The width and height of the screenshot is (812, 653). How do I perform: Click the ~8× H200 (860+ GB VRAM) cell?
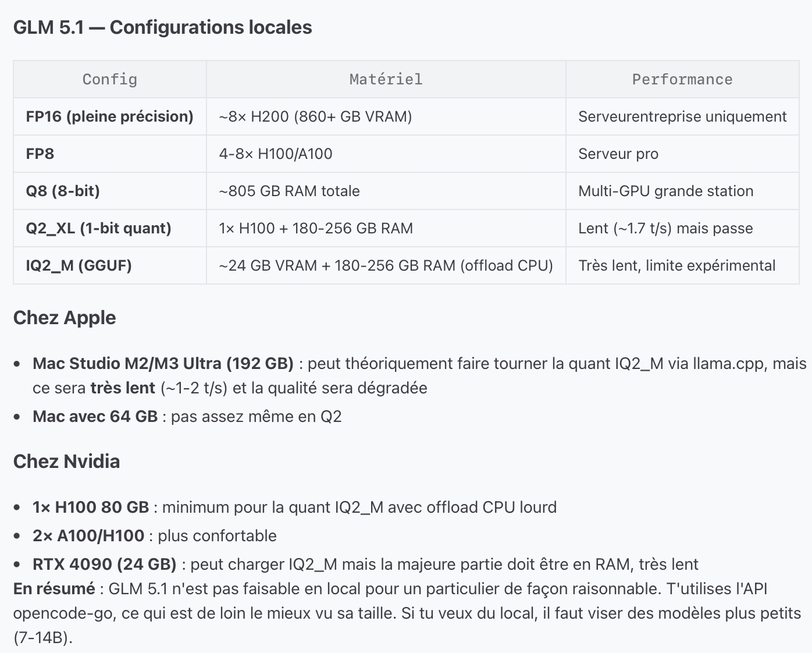386,116
